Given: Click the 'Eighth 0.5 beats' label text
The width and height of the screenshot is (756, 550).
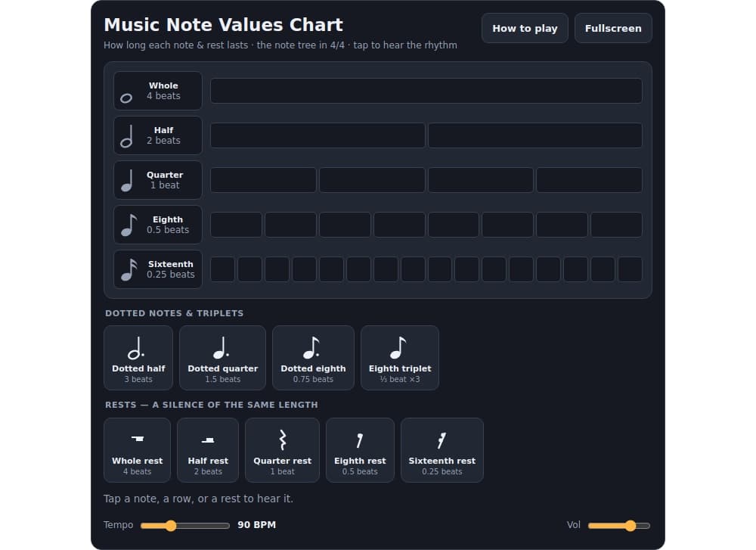Looking at the screenshot, I should (168, 225).
